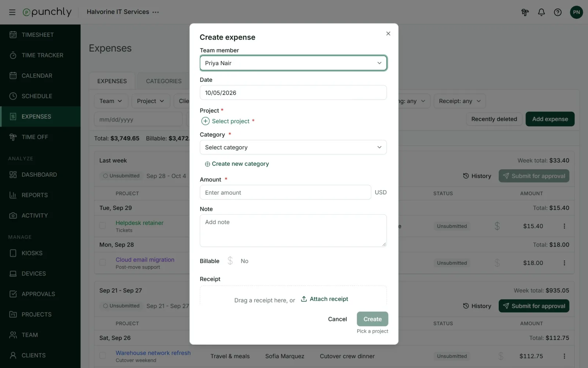This screenshot has width=588, height=368.
Task: Open the Project filter dropdown
Action: (151, 101)
